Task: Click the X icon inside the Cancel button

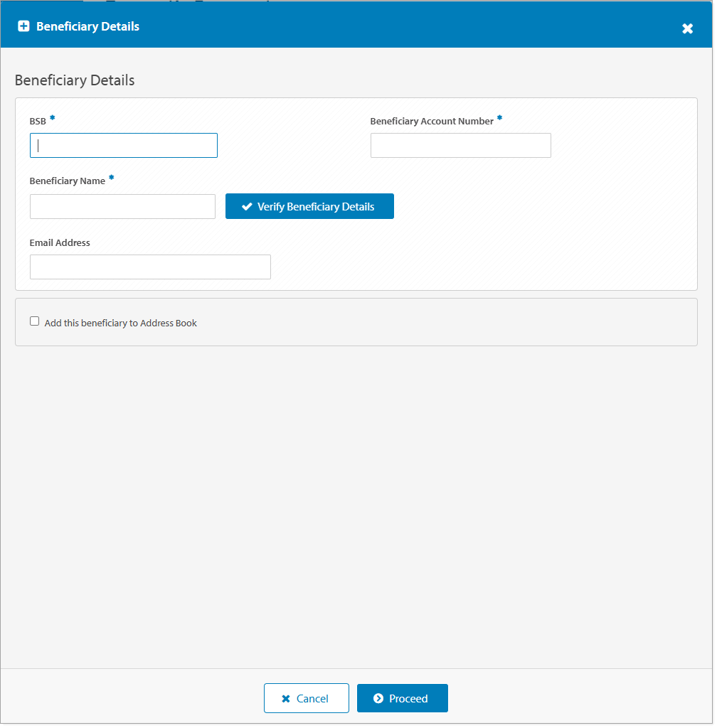Action: click(x=287, y=698)
